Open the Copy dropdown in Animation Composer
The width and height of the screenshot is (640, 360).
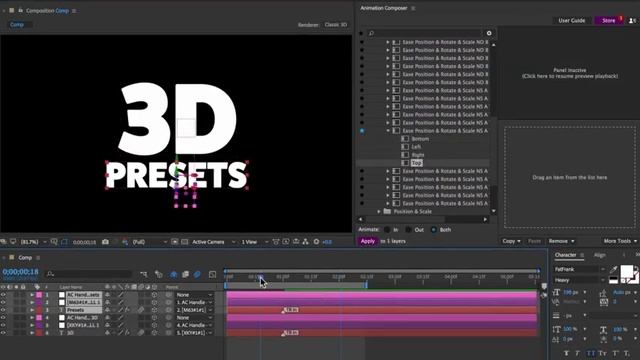[511, 241]
